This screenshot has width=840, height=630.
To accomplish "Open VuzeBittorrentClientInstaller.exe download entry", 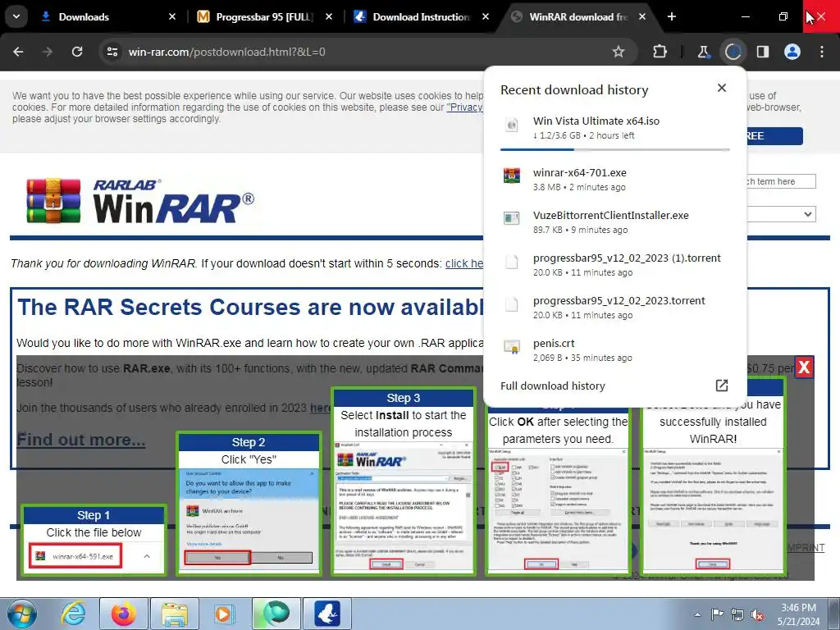I will click(614, 221).
